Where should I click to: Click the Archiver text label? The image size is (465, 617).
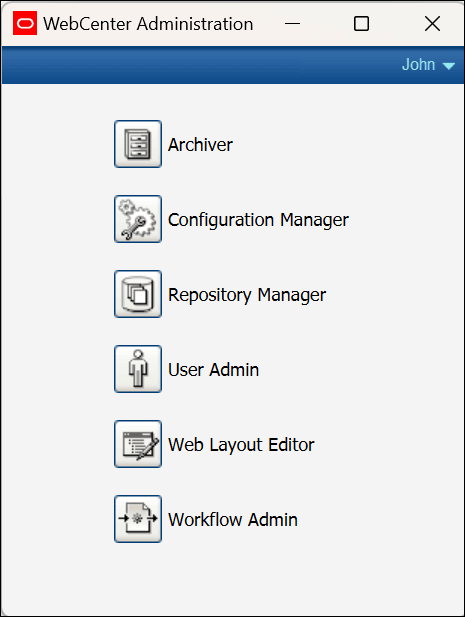point(200,145)
